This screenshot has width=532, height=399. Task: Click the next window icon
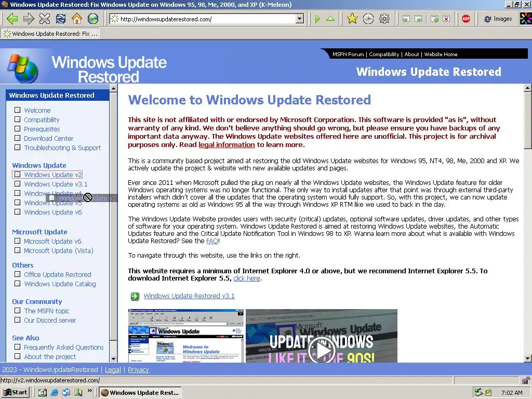click(x=419, y=19)
